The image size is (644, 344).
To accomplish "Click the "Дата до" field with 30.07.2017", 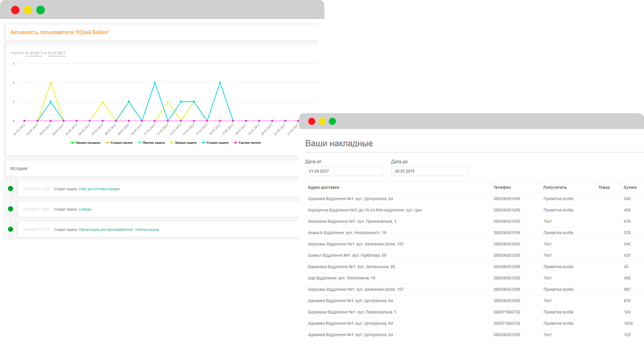I will [x=430, y=171].
